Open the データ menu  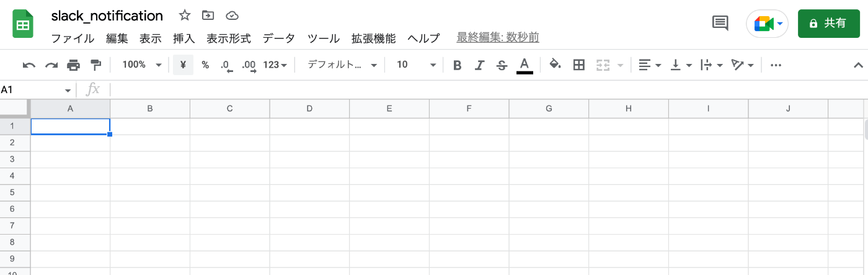tap(279, 38)
